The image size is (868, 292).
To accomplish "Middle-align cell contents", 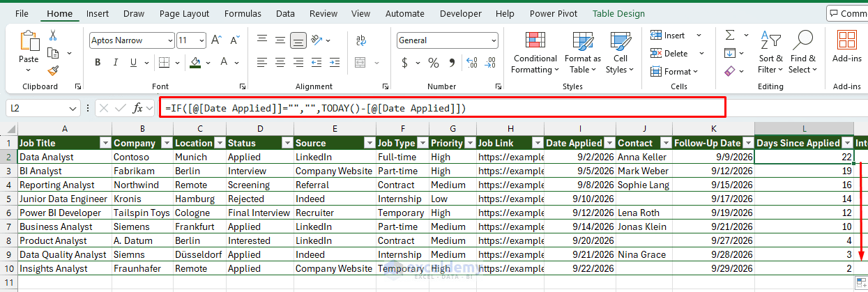I will pos(280,40).
